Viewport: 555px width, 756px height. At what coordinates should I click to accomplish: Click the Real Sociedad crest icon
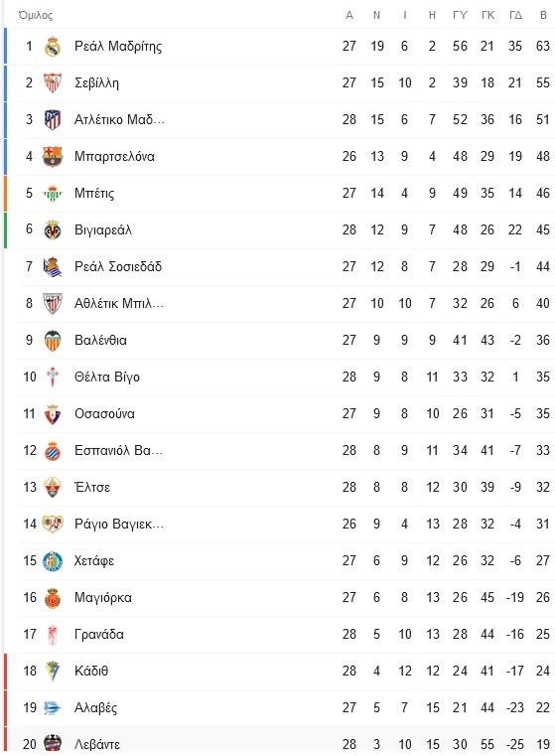tap(53, 266)
